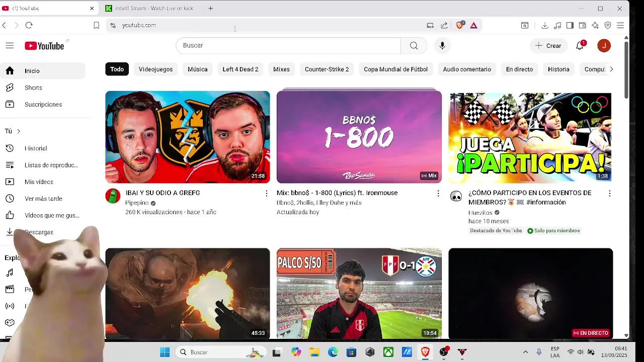Select the Mixes filter chip
The image size is (644, 362).
[x=281, y=69]
